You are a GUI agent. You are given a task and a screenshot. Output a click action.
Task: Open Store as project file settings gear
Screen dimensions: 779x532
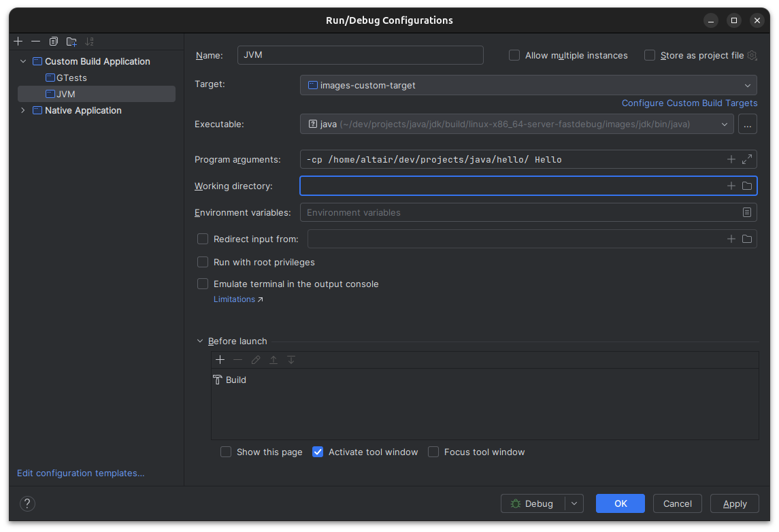(x=752, y=55)
